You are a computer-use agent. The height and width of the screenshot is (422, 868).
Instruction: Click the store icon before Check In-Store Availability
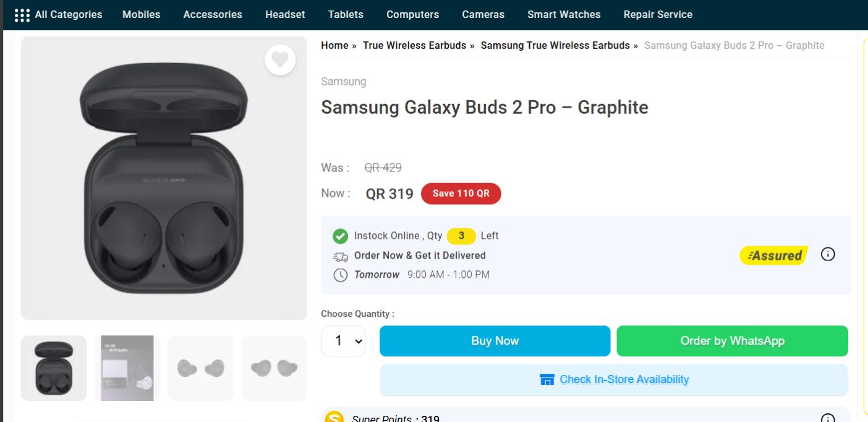coord(548,379)
